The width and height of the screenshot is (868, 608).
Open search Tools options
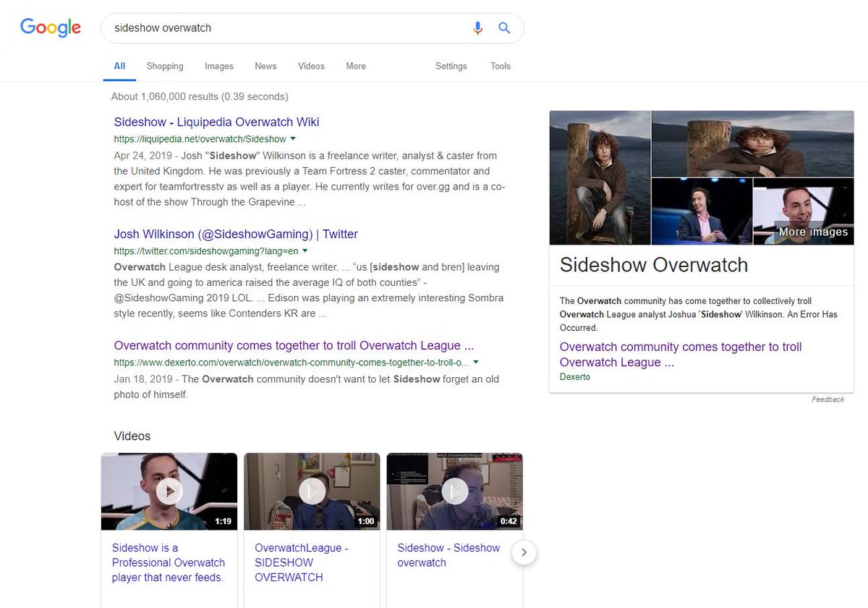click(501, 66)
